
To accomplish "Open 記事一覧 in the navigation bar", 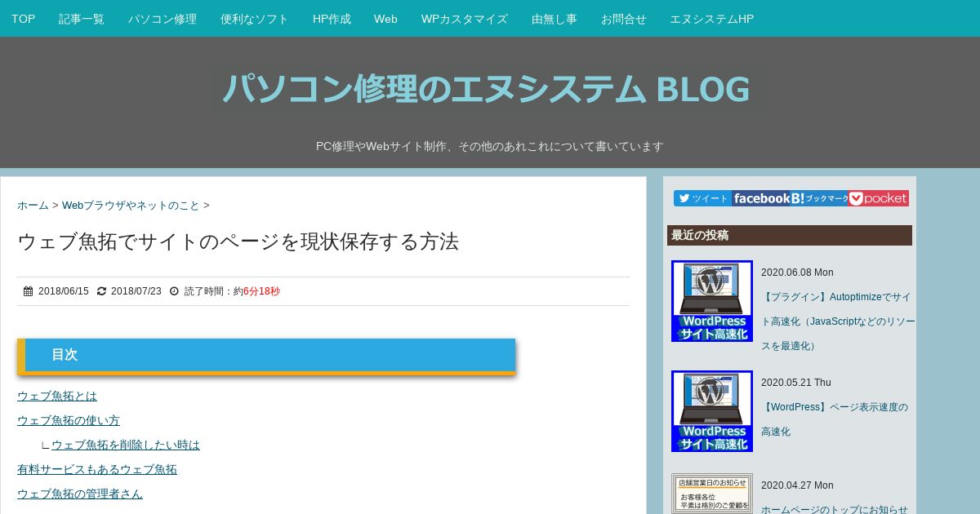I will click(82, 19).
